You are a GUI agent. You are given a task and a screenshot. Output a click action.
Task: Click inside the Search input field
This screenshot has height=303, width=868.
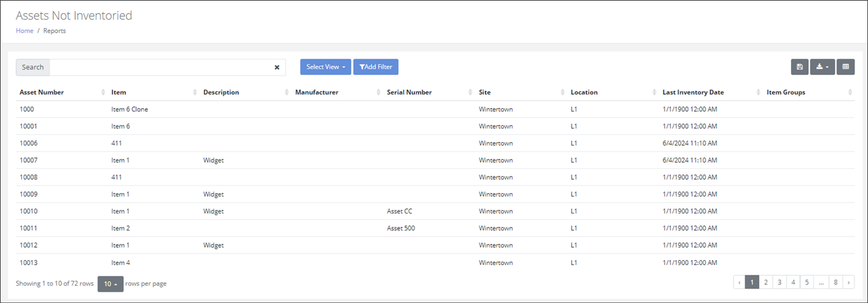tap(161, 67)
